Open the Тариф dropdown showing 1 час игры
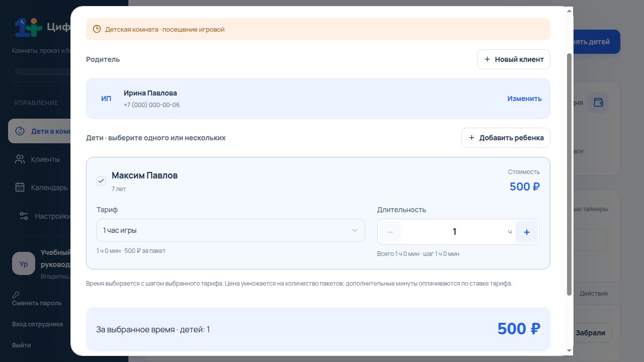 pos(230,230)
